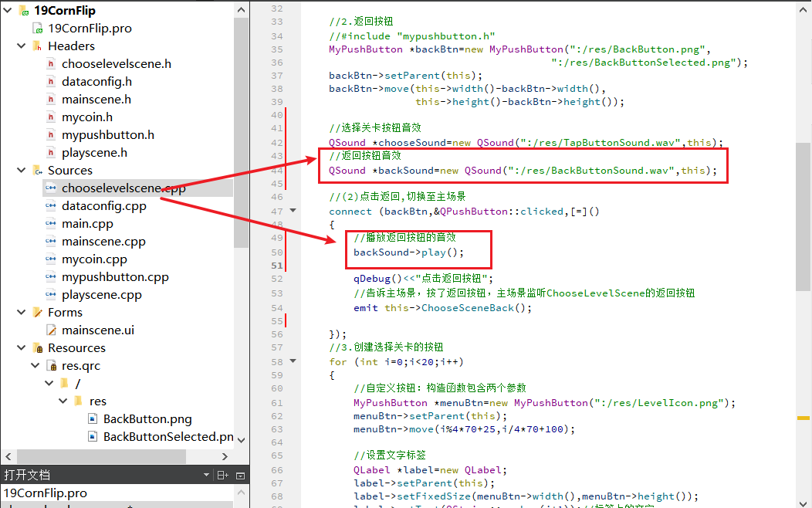Image resolution: width=812 pixels, height=508 pixels.
Task: Select chooselevelscene.cpp source file
Action: click(123, 188)
